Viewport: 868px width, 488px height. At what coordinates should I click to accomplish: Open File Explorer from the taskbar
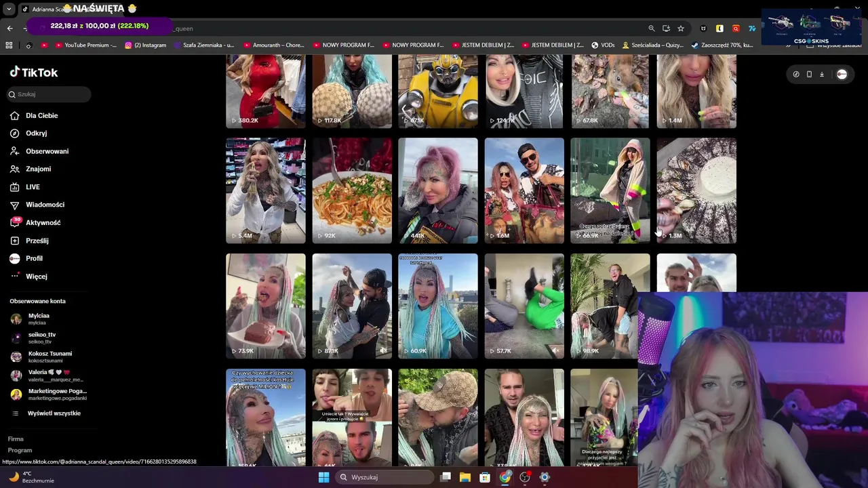465,477
